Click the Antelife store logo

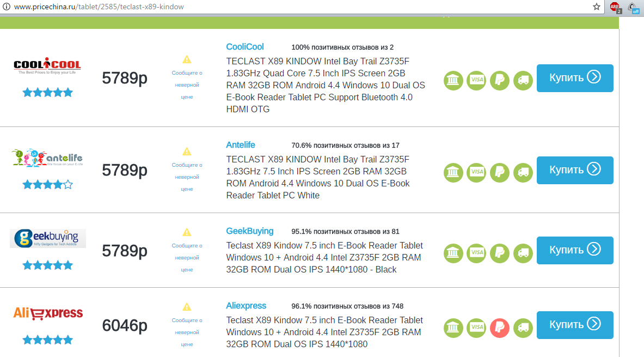pos(47,158)
